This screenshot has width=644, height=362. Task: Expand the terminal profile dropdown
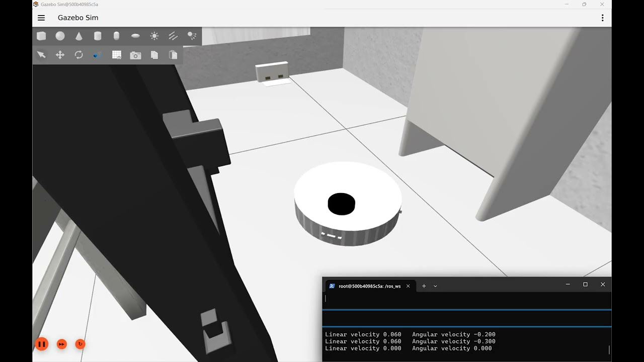[435, 286]
